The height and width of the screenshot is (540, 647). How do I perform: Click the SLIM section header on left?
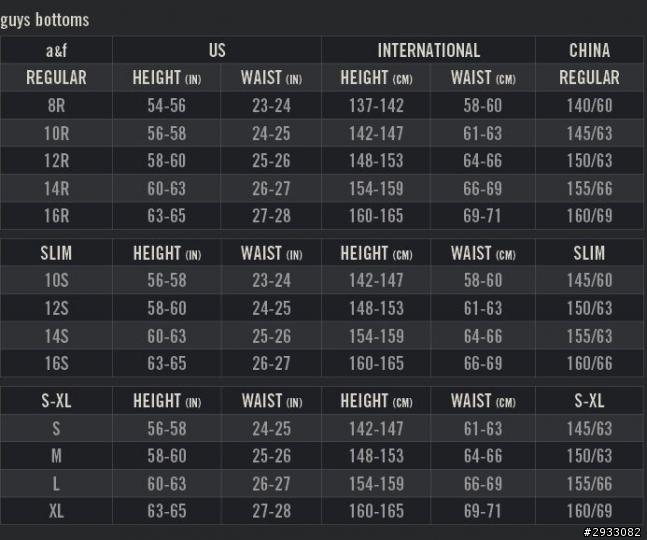coord(57,253)
